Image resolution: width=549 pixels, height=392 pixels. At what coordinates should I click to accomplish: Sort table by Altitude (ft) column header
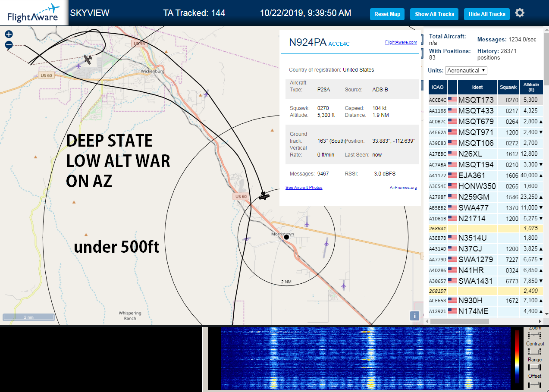pos(531,87)
